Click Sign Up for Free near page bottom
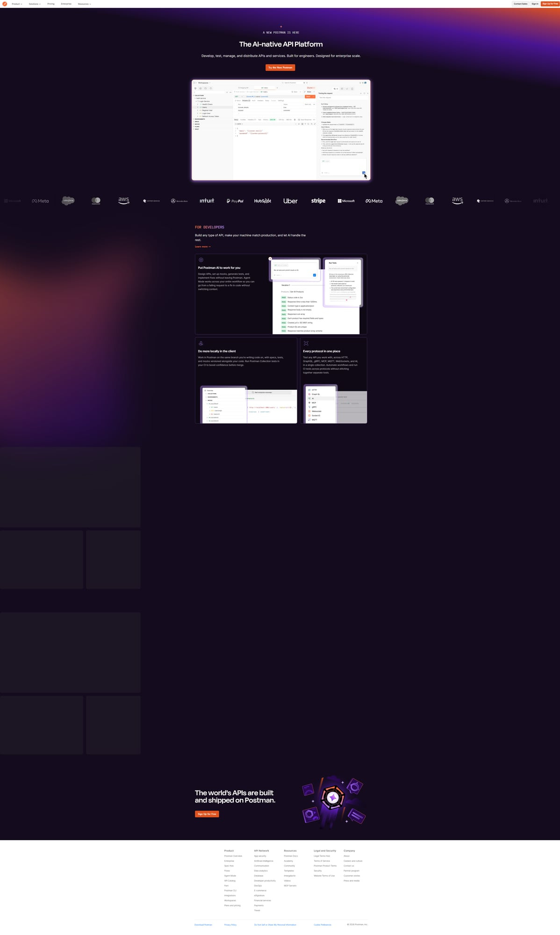Viewport: 560px width, 935px height. click(207, 814)
